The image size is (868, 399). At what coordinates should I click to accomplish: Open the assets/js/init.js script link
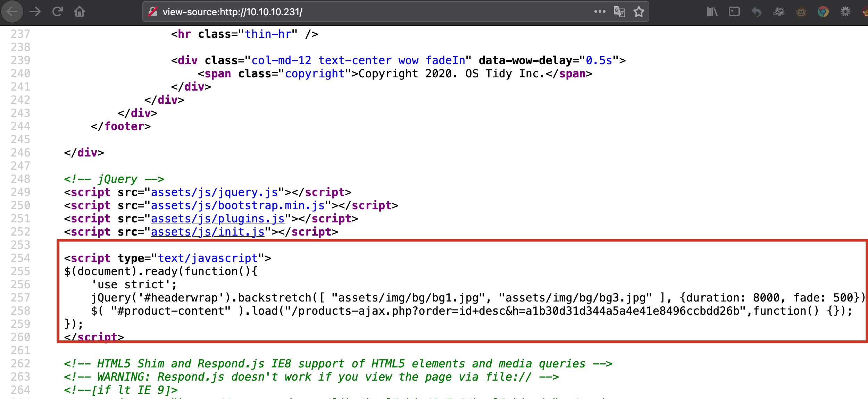(208, 232)
